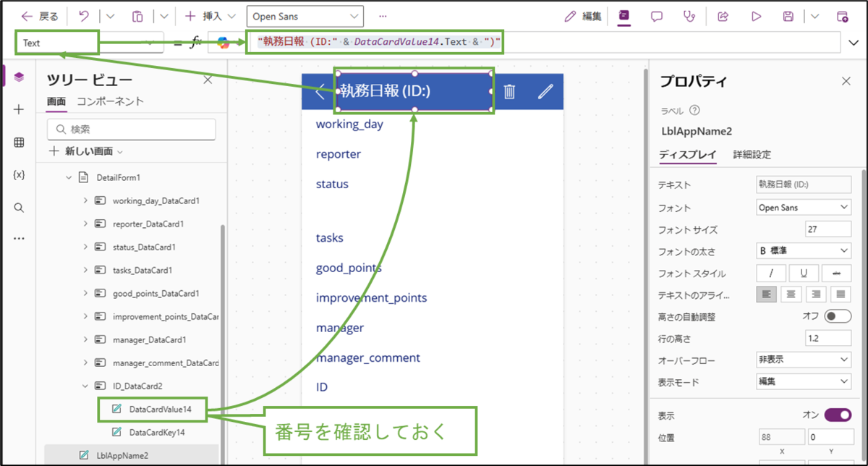Open the variables {x} icon
This screenshot has height=466, width=868.
click(x=19, y=175)
